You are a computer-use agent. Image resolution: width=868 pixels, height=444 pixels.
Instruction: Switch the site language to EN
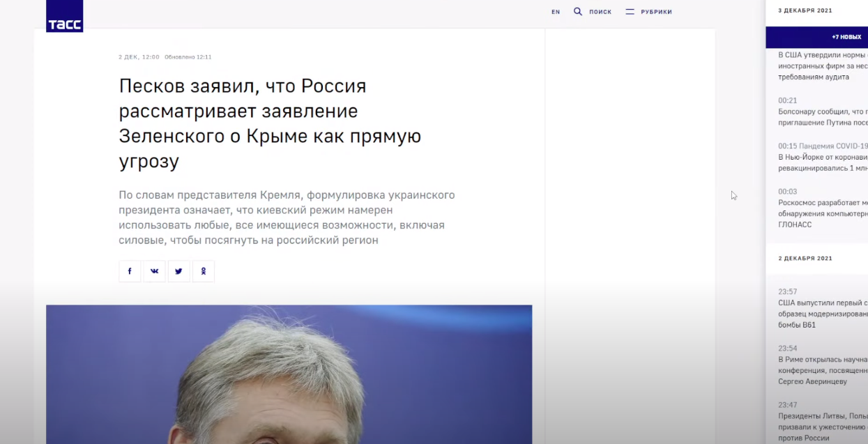[x=556, y=12]
